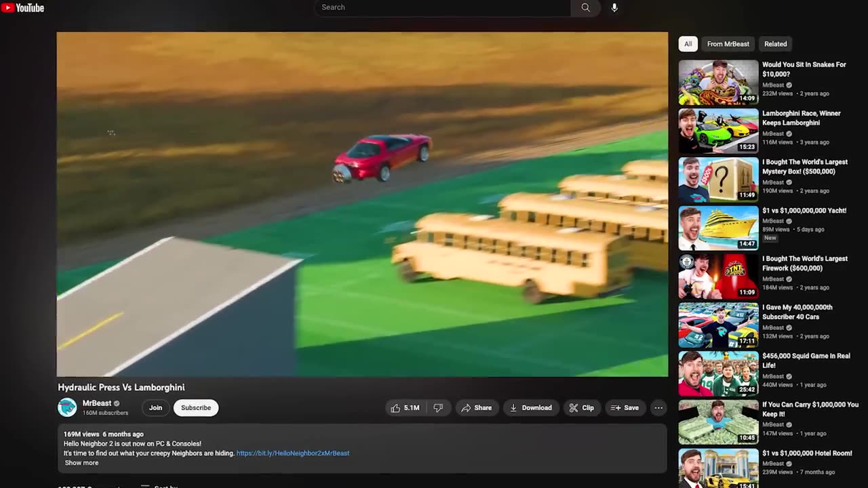
Task: Open MrBeast channel name link
Action: (x=97, y=403)
